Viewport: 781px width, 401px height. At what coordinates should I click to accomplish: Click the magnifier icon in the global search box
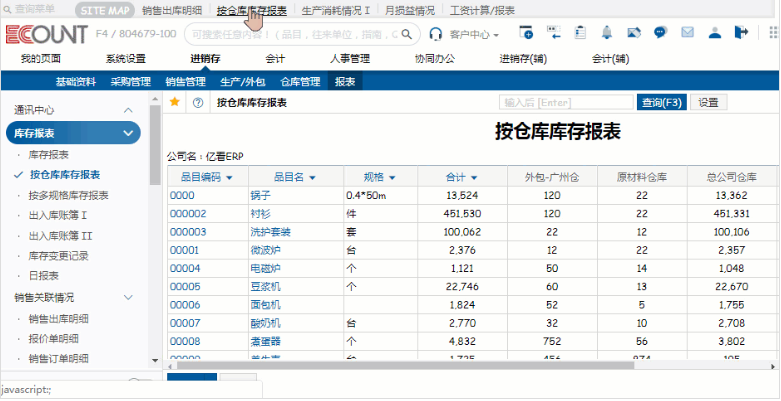point(407,34)
